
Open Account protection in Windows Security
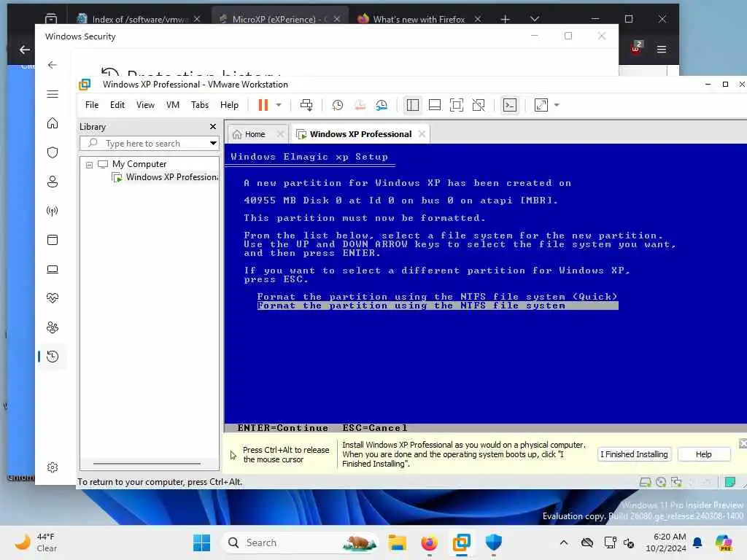[53, 182]
